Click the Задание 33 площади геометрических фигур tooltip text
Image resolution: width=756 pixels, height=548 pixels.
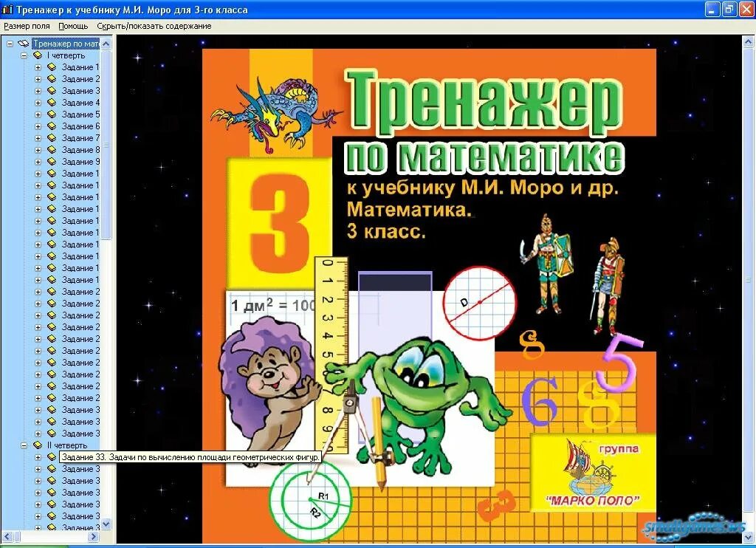pyautogui.click(x=190, y=457)
